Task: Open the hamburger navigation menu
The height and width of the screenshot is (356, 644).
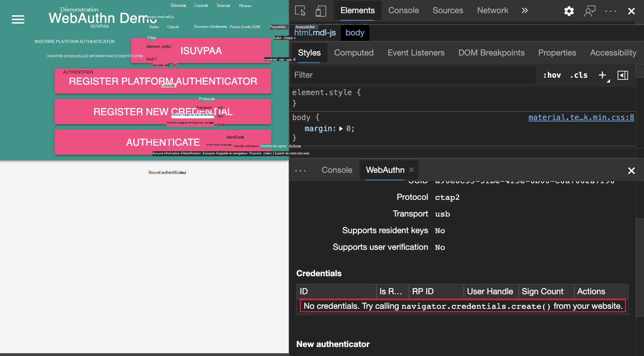Action: (x=18, y=19)
